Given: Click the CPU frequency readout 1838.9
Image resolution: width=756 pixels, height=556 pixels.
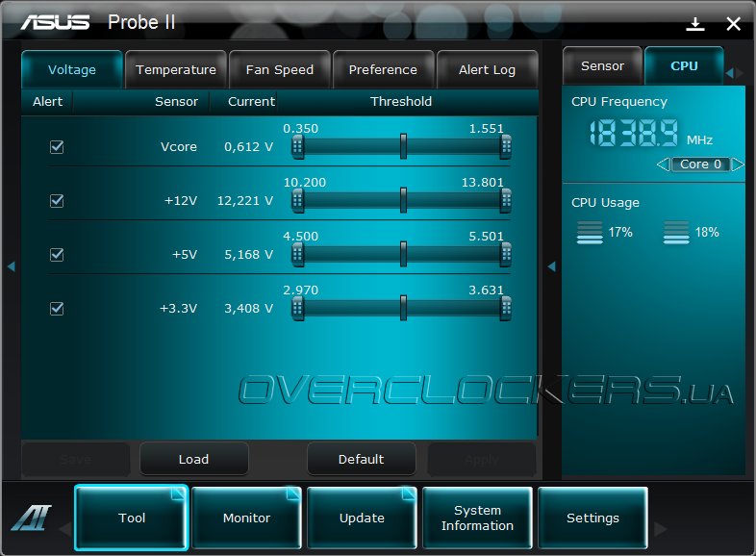Looking at the screenshot, I should [x=634, y=133].
